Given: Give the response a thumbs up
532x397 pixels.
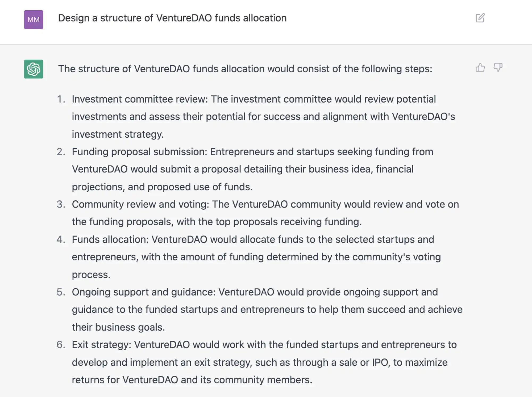Looking at the screenshot, I should [x=480, y=67].
